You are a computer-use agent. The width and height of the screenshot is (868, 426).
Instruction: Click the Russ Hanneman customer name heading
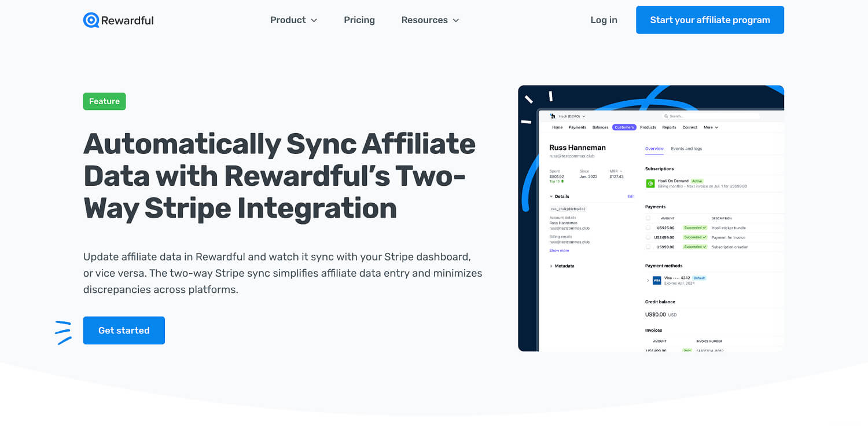[x=578, y=148]
